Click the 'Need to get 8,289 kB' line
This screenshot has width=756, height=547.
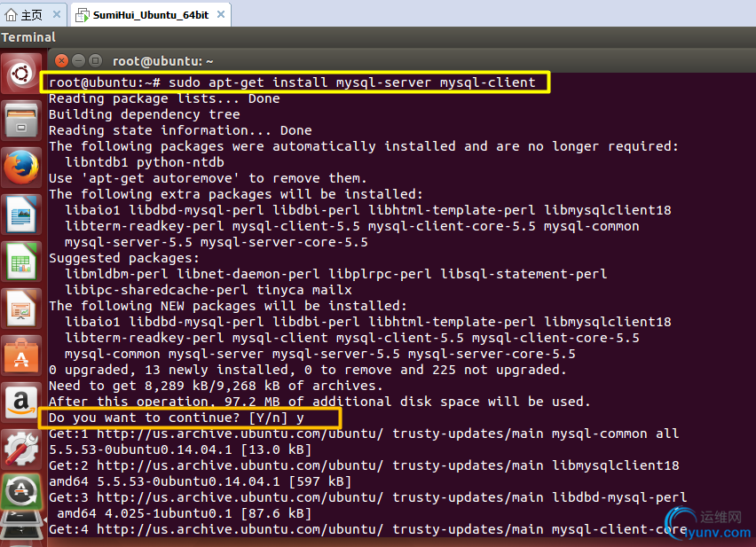pos(216,386)
